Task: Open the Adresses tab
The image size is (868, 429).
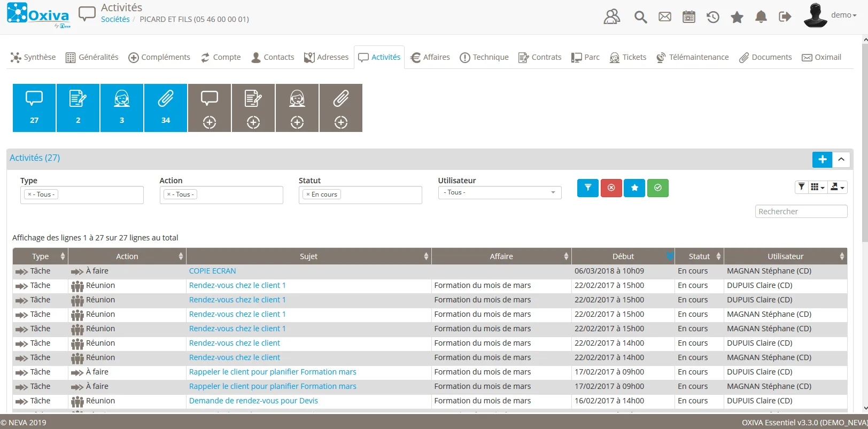Action: tap(326, 57)
